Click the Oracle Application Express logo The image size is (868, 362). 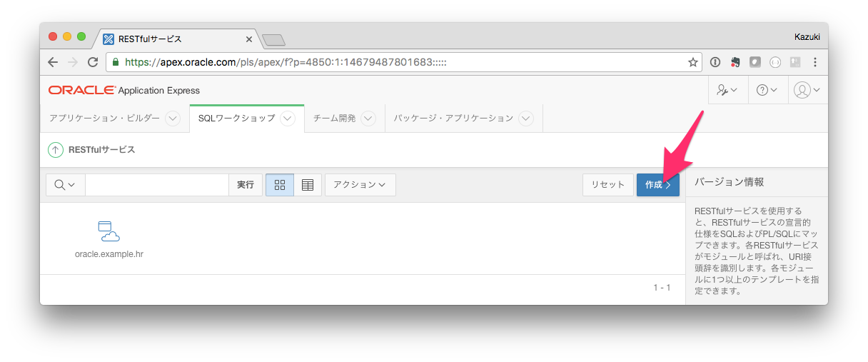(124, 90)
